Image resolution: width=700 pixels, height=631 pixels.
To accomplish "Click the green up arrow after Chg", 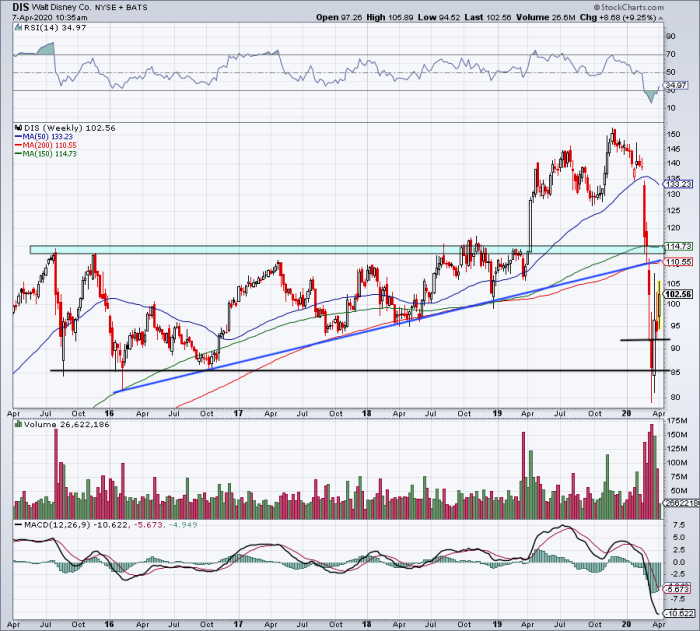I will (x=660, y=18).
